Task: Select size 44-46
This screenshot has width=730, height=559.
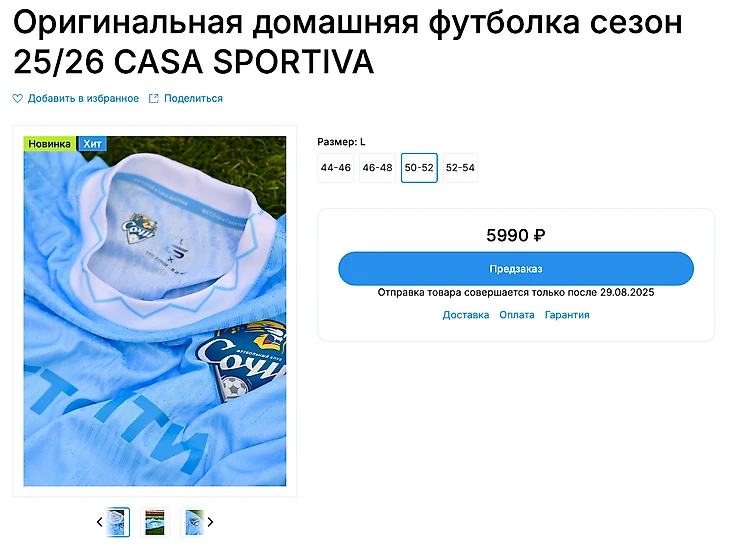Action: tap(336, 168)
